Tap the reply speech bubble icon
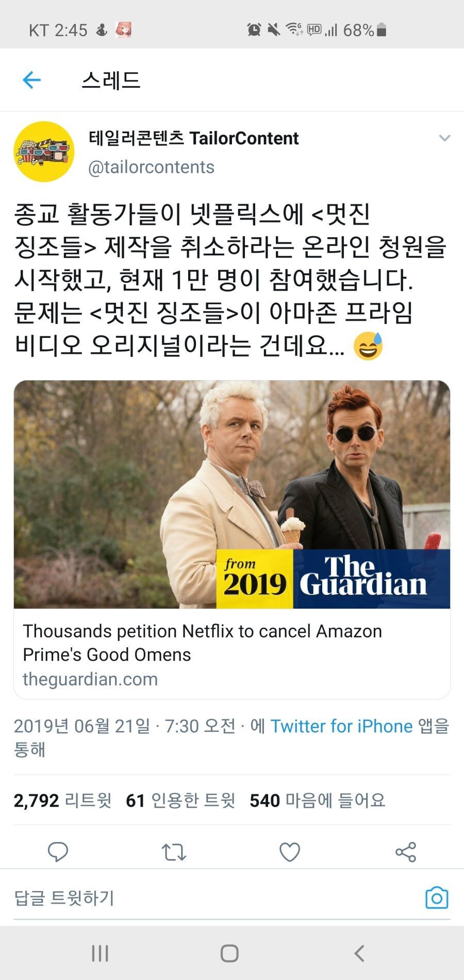The height and width of the screenshot is (980, 464). [58, 852]
